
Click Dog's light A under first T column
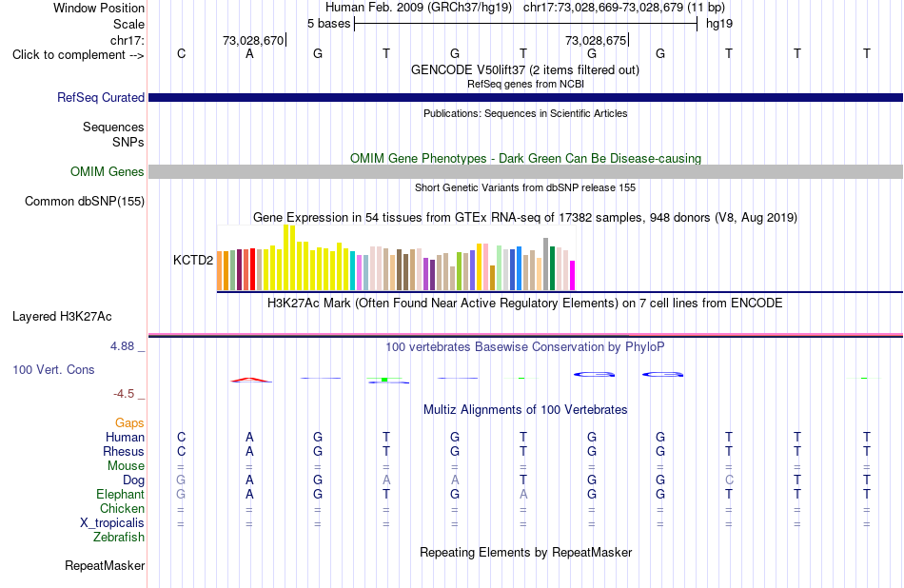pos(386,480)
